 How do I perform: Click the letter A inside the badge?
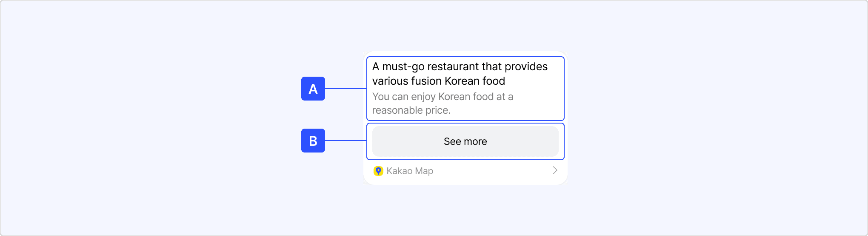coord(313,89)
